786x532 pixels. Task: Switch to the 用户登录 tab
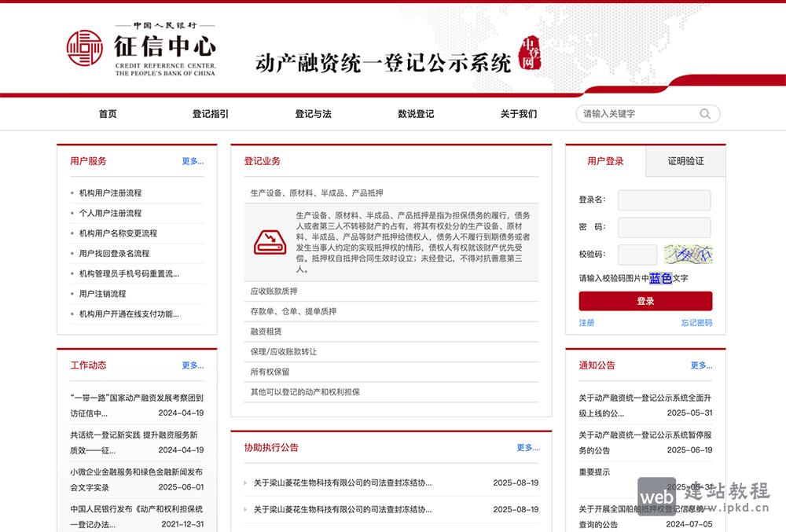pyautogui.click(x=605, y=161)
